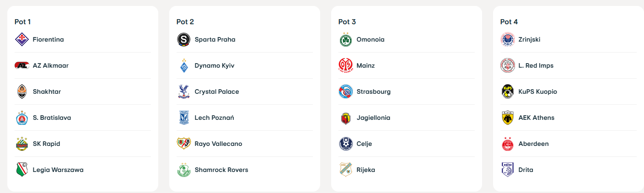Open the Zrinjski team link
Screen dimensions: 644x193
click(529, 39)
